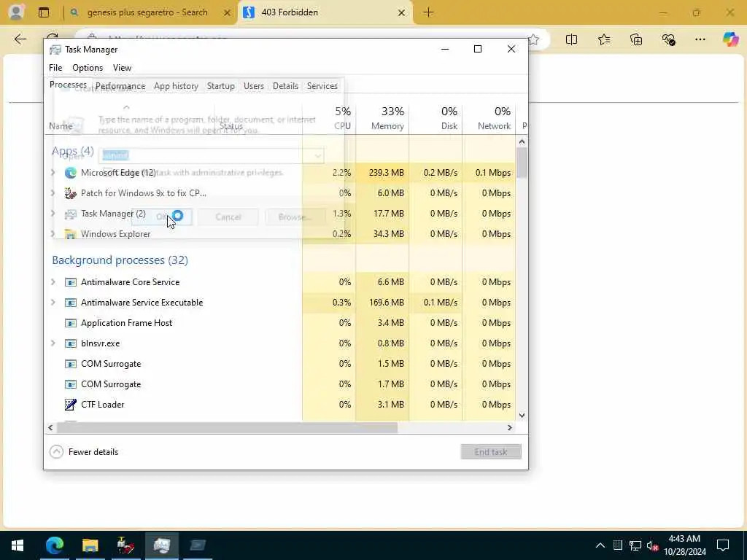Expand the blnsvr.exe row
This screenshot has height=560, width=747.
coord(53,344)
